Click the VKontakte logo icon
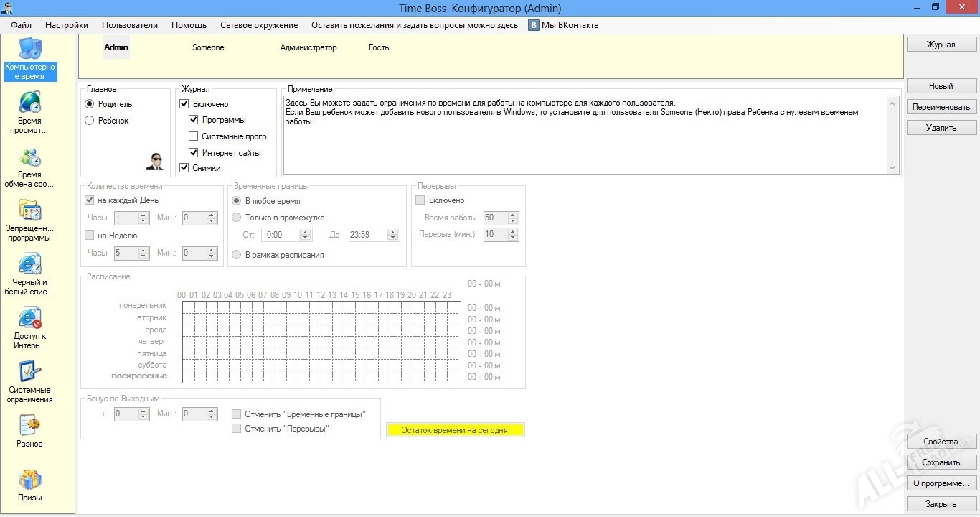 pyautogui.click(x=534, y=25)
